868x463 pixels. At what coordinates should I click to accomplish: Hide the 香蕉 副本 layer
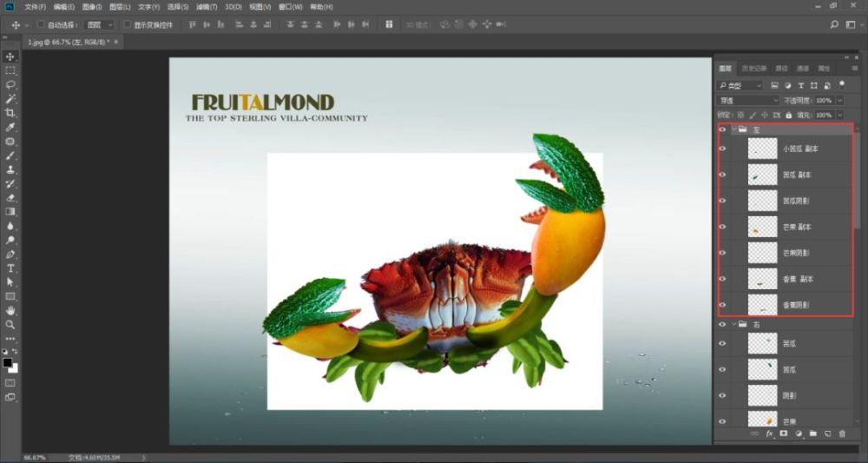click(722, 279)
